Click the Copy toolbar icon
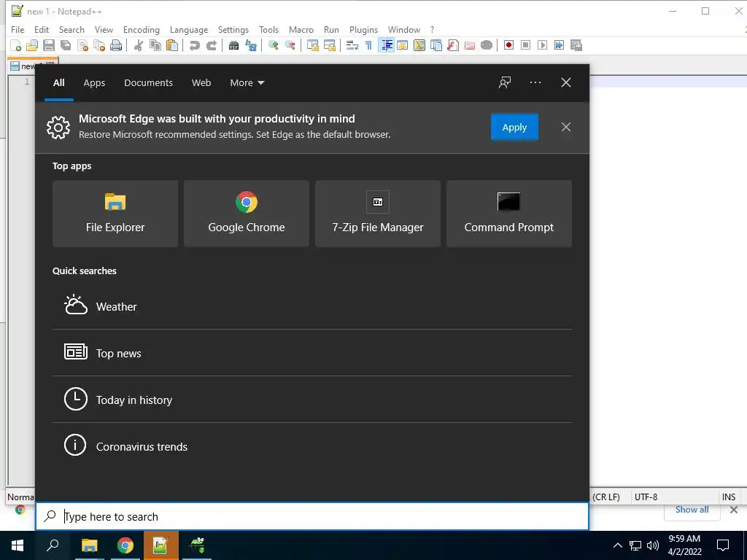747x560 pixels. point(155,45)
